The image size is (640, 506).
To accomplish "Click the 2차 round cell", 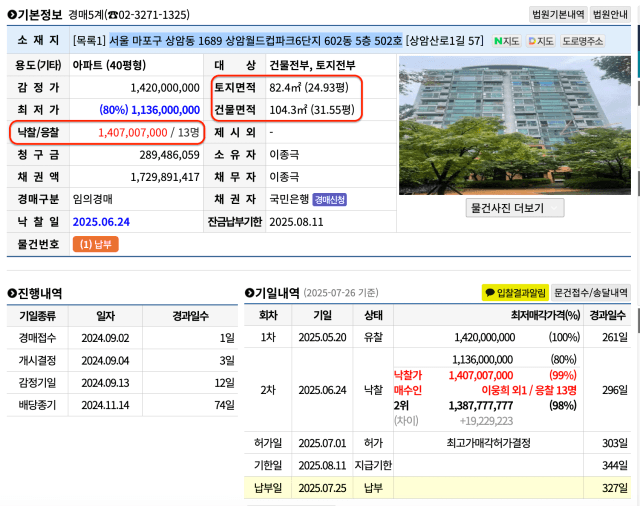I will [268, 390].
